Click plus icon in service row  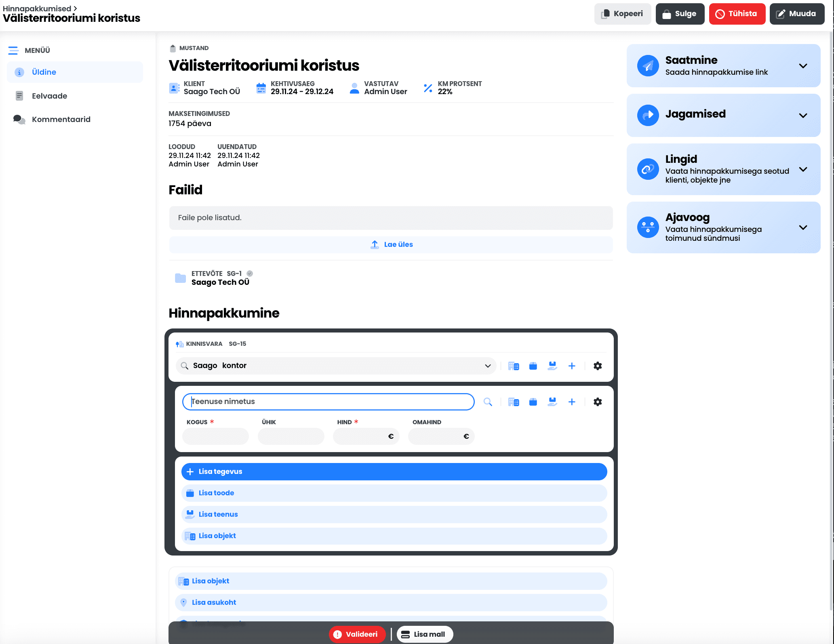(x=572, y=402)
